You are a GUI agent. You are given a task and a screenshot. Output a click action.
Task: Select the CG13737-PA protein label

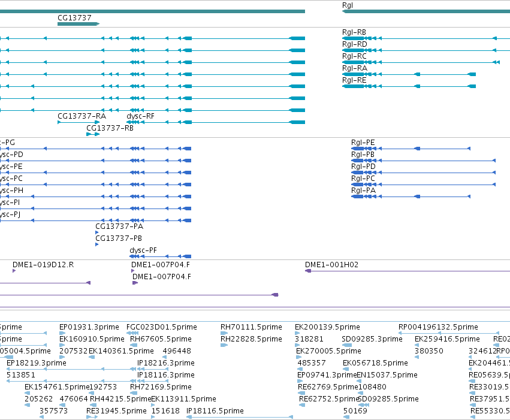click(119, 226)
